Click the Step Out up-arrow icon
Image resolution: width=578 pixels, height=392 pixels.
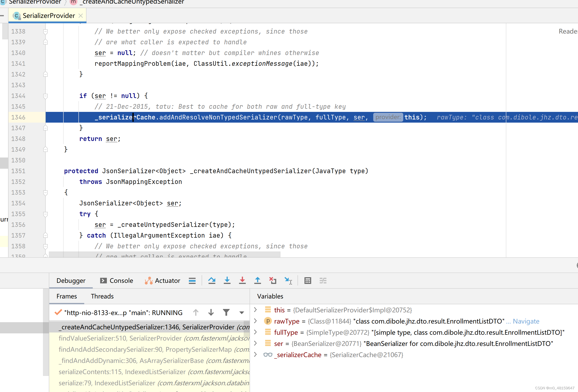257,280
